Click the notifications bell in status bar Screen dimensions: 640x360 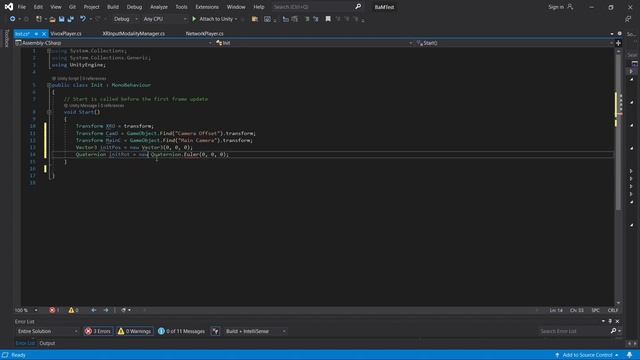pyautogui.click(x=629, y=355)
